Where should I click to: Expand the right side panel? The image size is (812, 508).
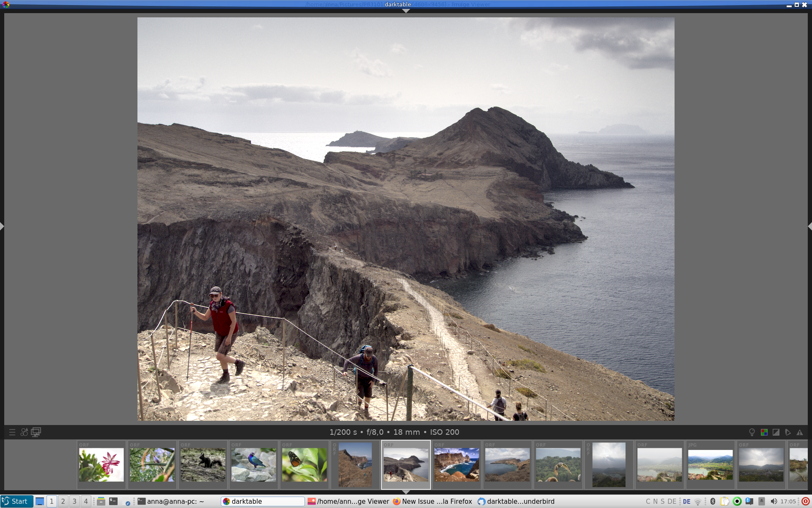(809, 226)
